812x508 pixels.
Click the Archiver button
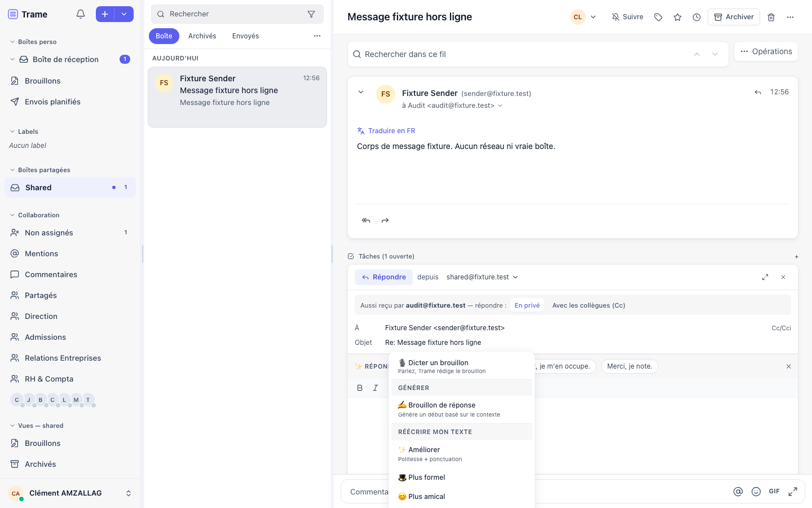point(734,17)
